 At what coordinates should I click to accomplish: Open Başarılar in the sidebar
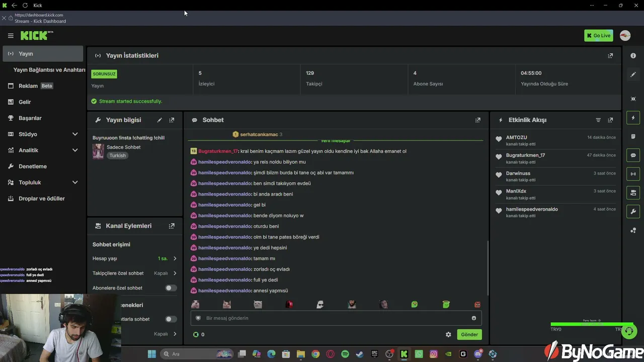[x=43, y=118]
